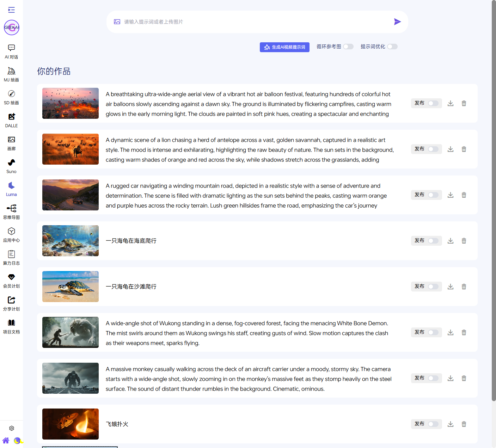The image size is (496, 448).
Task: Open settings gear in sidebar bottom
Action: coord(12,428)
